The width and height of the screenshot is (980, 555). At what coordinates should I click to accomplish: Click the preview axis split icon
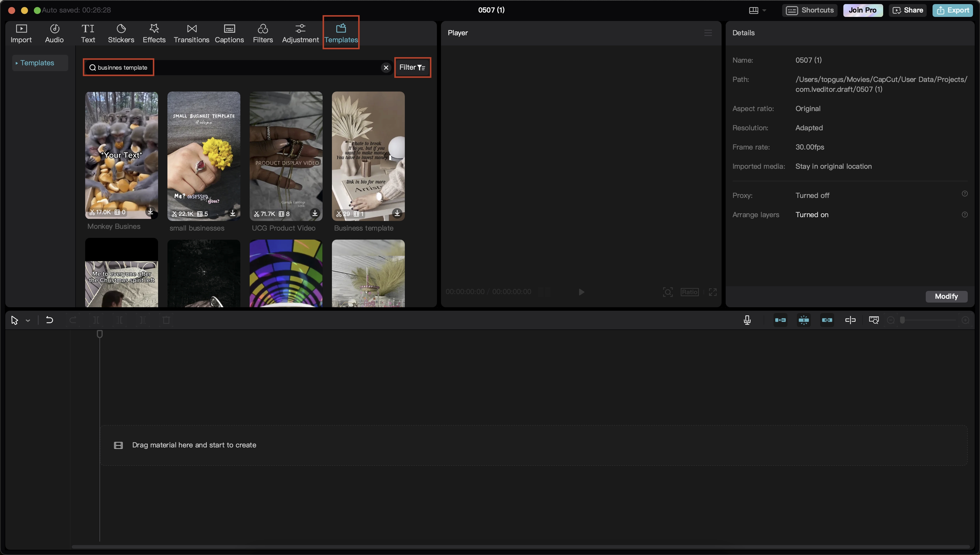(x=850, y=320)
